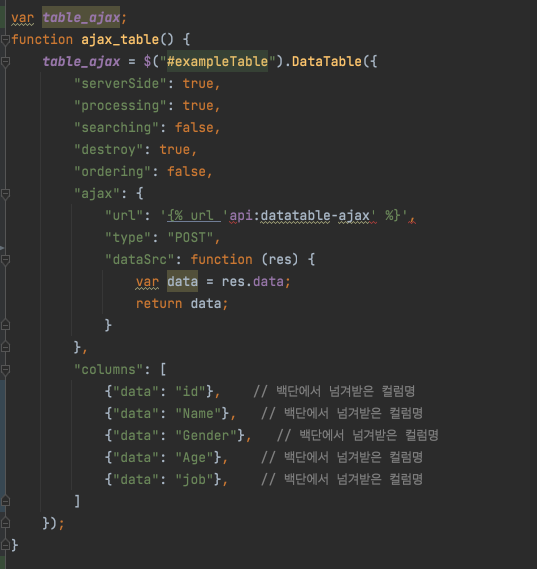Screen dimensions: 537x569
Task: Click the "Gender" column value
Action: click(206, 435)
